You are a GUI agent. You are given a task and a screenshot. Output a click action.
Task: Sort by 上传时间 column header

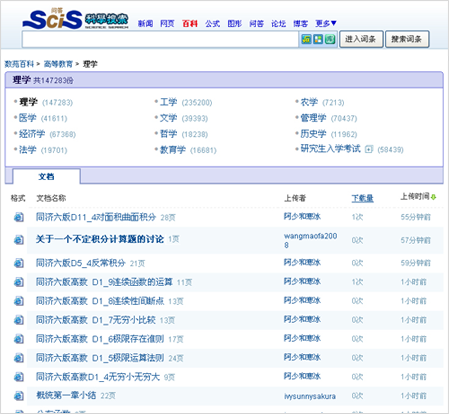(415, 197)
